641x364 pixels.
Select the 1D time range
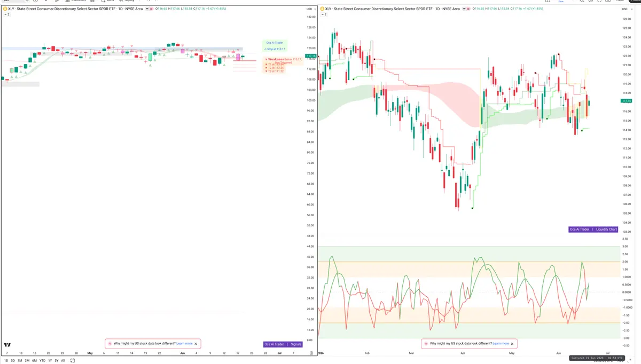point(6,361)
